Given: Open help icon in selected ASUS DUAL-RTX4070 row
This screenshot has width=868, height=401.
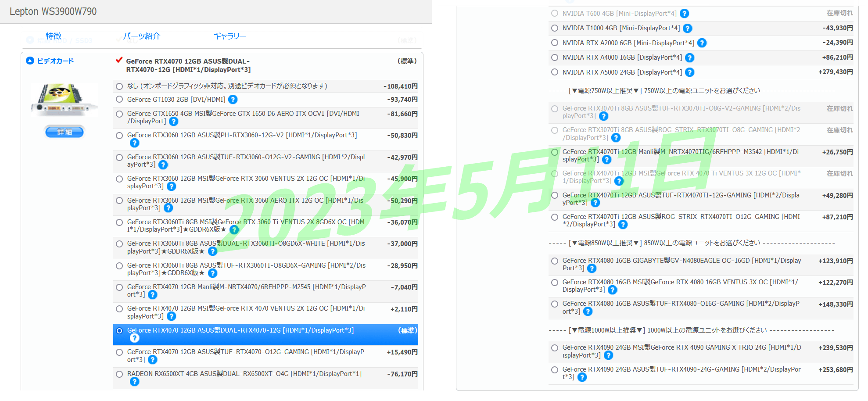Looking at the screenshot, I should point(135,338).
